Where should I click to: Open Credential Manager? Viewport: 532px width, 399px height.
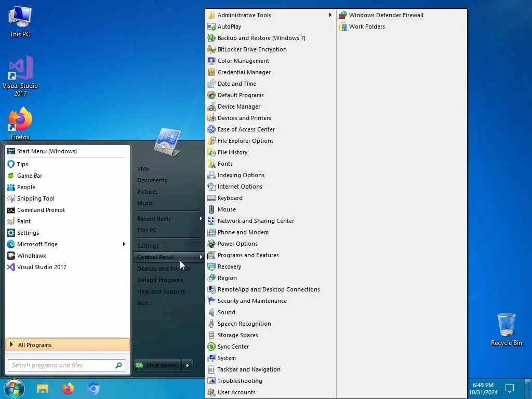(x=270, y=72)
